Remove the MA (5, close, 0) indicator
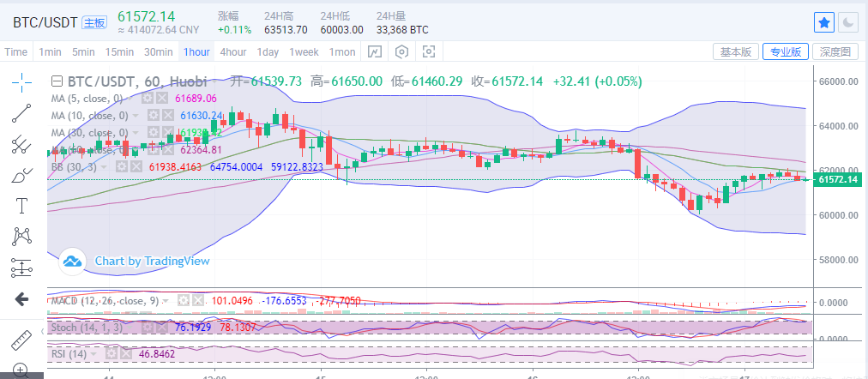The image size is (868, 379). [x=161, y=99]
